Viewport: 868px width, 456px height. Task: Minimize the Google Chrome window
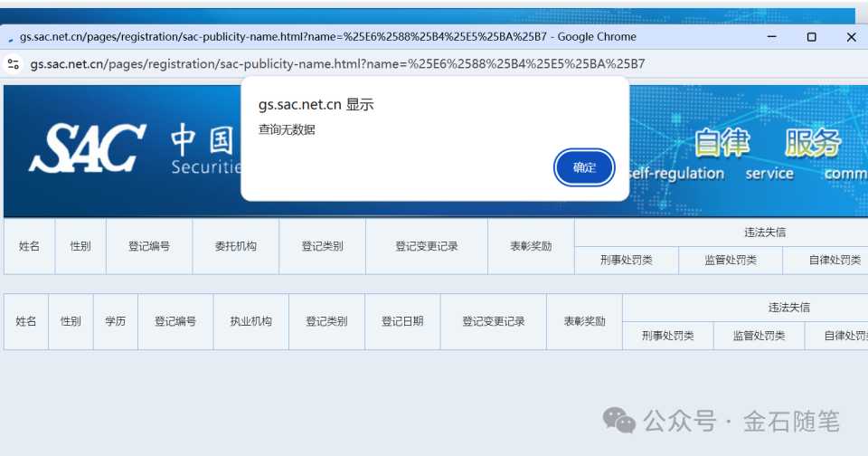coord(771,37)
